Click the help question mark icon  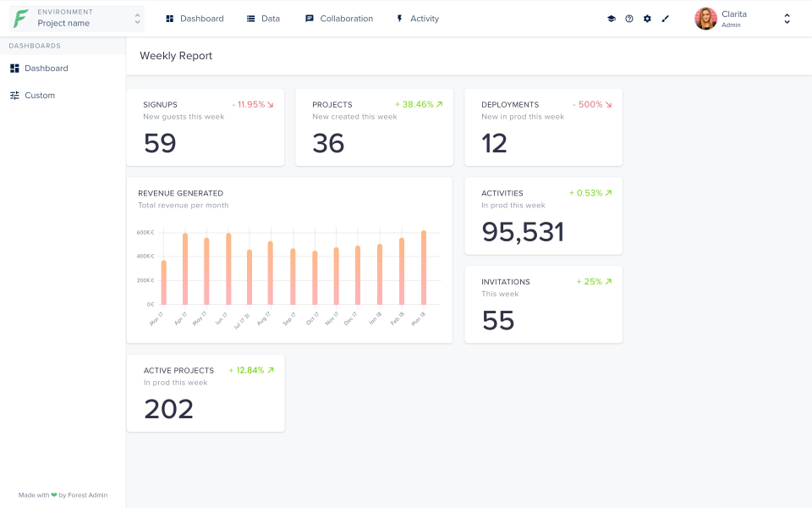pos(629,18)
